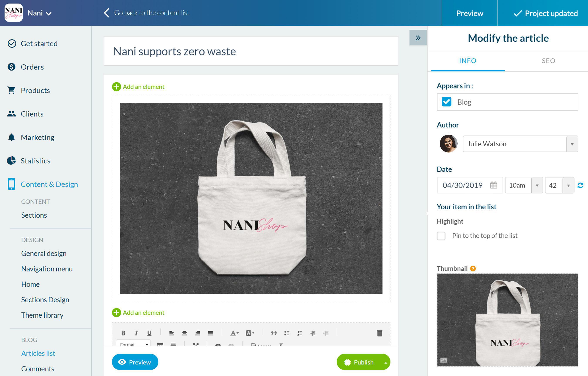Enable Pin to the top of the list
This screenshot has width=588, height=376.
coord(441,236)
